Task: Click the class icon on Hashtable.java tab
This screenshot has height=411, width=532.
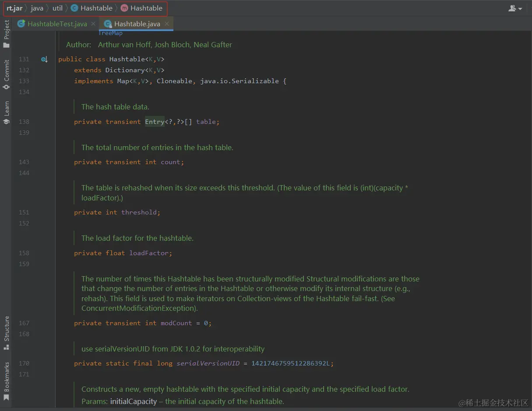Action: (x=108, y=24)
